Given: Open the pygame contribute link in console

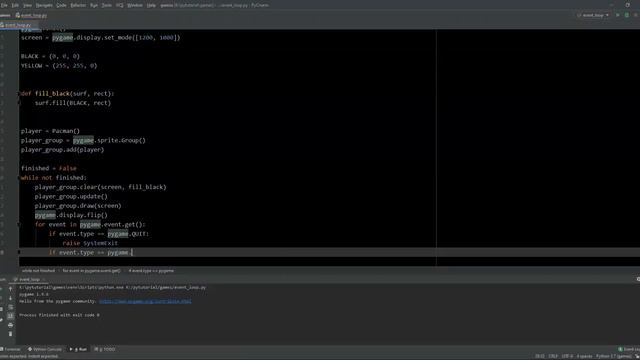Looking at the screenshot, I should pos(145,301).
